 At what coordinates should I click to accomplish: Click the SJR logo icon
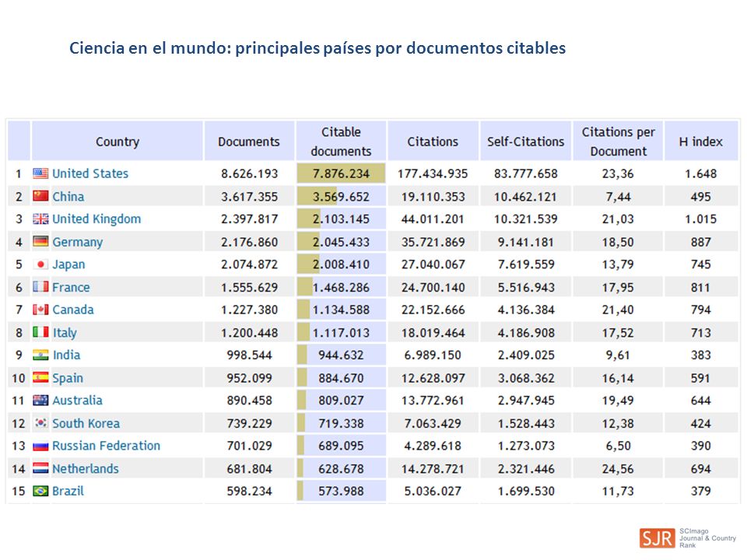click(658, 538)
